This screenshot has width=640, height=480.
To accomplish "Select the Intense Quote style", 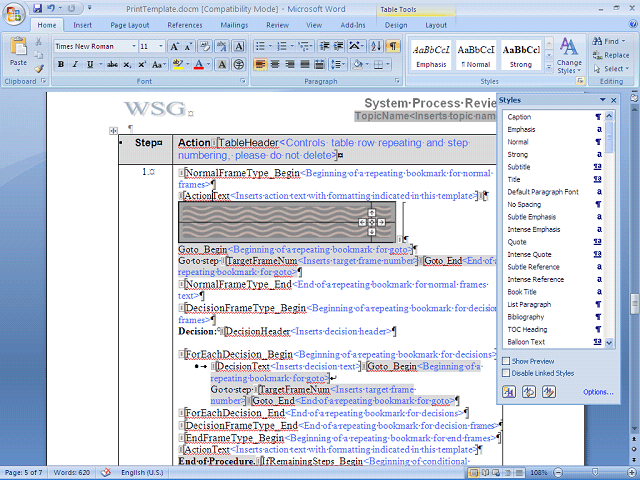I will (x=528, y=254).
